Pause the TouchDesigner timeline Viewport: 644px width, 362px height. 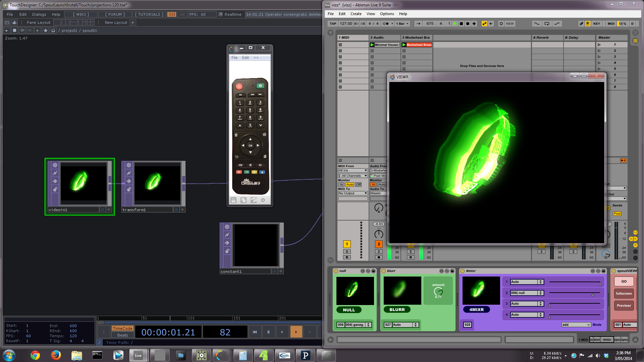click(x=268, y=332)
